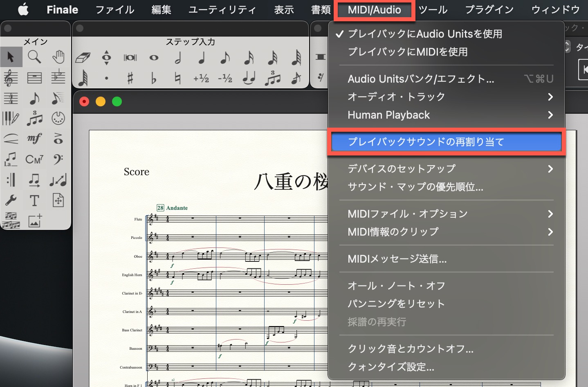Toggle the natural accidental tool
Image resolution: width=588 pixels, height=387 pixels.
(x=177, y=78)
